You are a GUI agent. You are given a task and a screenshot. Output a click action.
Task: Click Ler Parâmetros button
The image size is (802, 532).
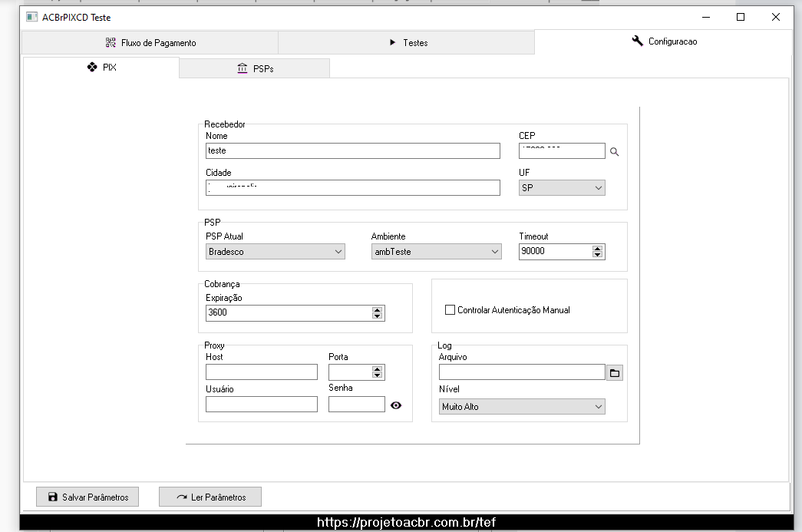pos(210,497)
